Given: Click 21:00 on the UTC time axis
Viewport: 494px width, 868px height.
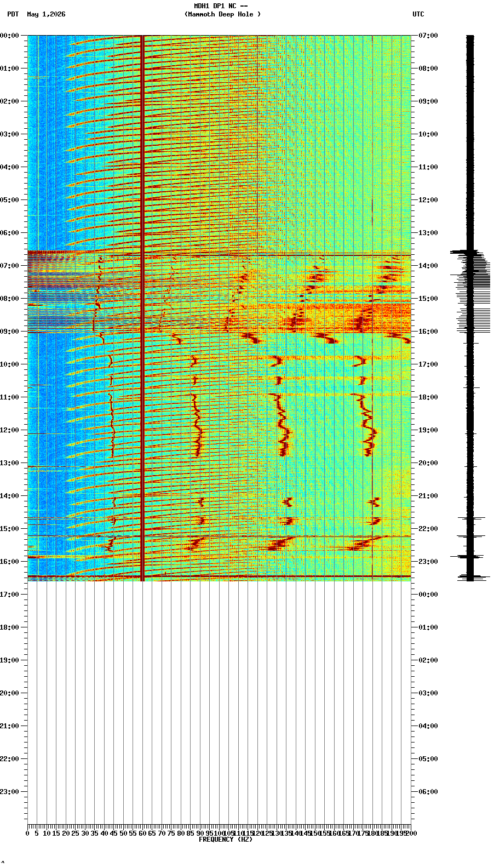Looking at the screenshot, I should [x=428, y=496].
